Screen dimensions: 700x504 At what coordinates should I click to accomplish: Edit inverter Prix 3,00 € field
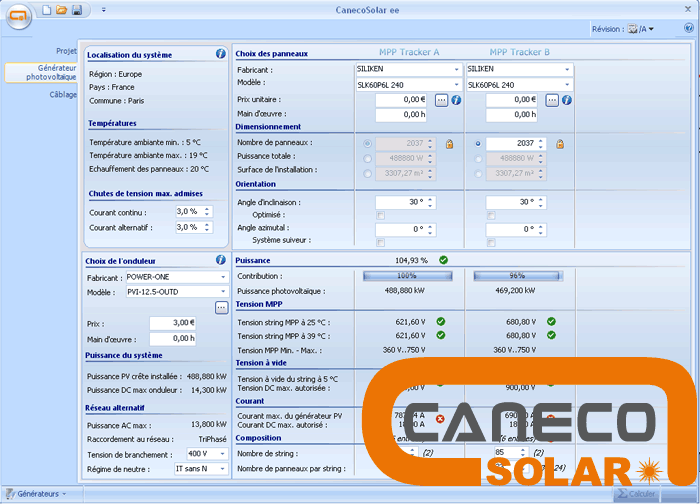[x=172, y=323]
